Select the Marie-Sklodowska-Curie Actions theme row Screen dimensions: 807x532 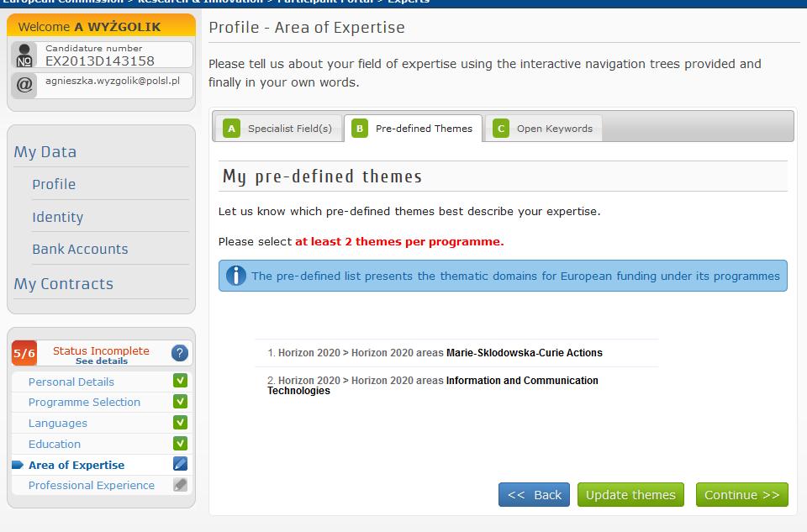(456, 353)
